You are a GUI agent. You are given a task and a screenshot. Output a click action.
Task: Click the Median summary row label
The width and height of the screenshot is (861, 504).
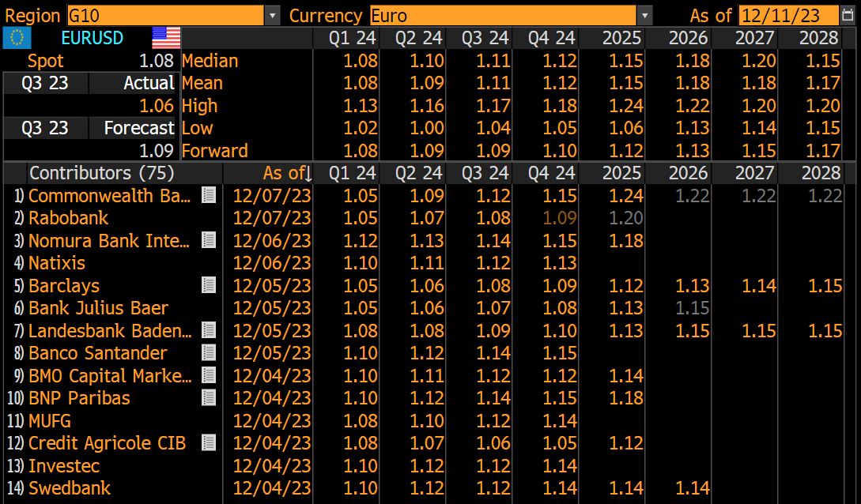210,60
